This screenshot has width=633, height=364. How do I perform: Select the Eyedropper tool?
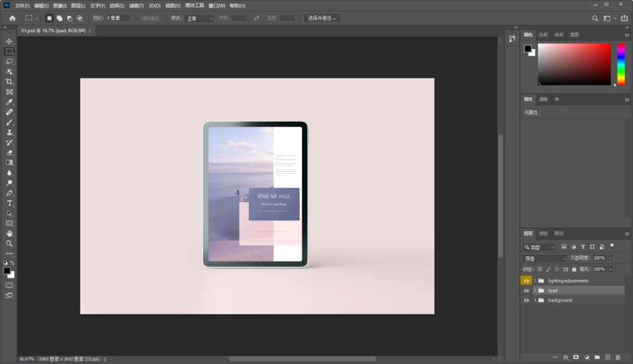tap(9, 102)
